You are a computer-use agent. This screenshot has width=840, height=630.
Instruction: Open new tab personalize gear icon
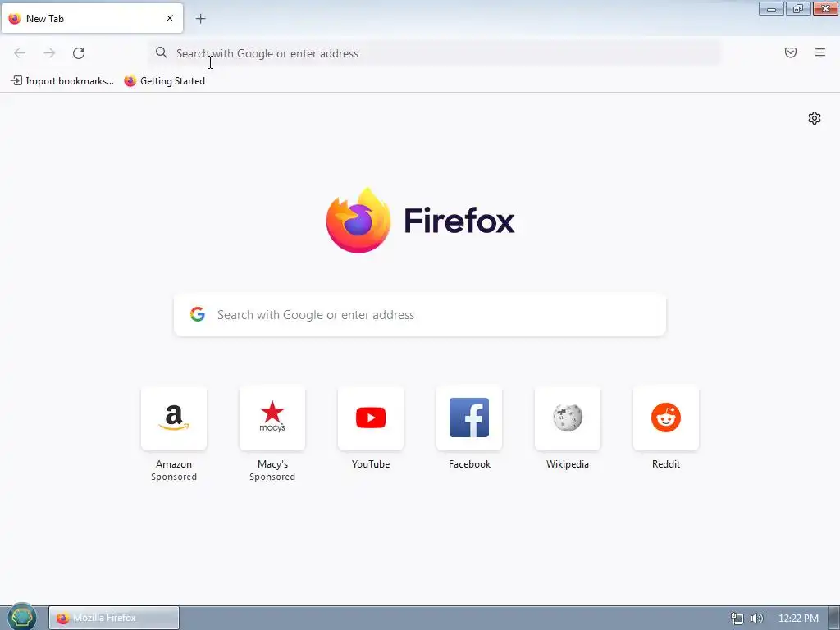815,118
